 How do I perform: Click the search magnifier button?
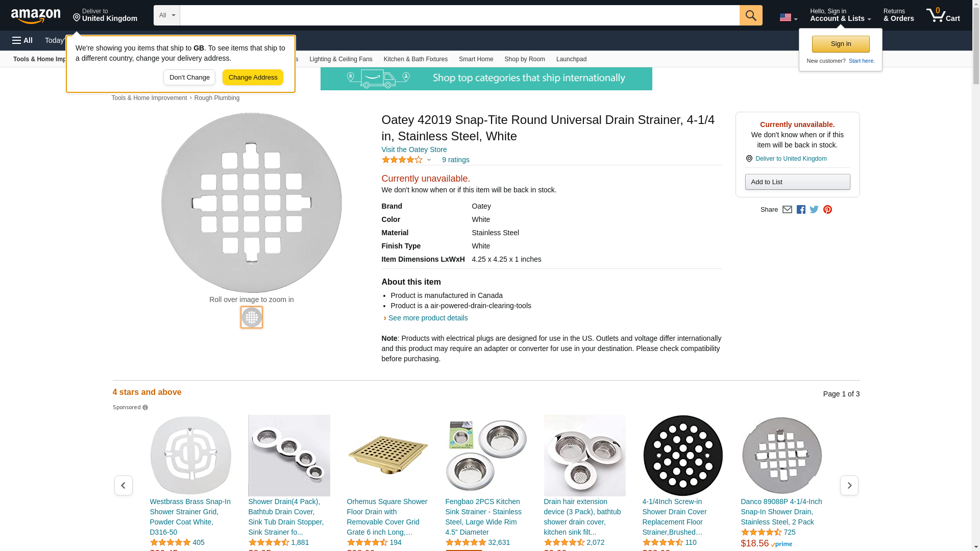tap(751, 15)
